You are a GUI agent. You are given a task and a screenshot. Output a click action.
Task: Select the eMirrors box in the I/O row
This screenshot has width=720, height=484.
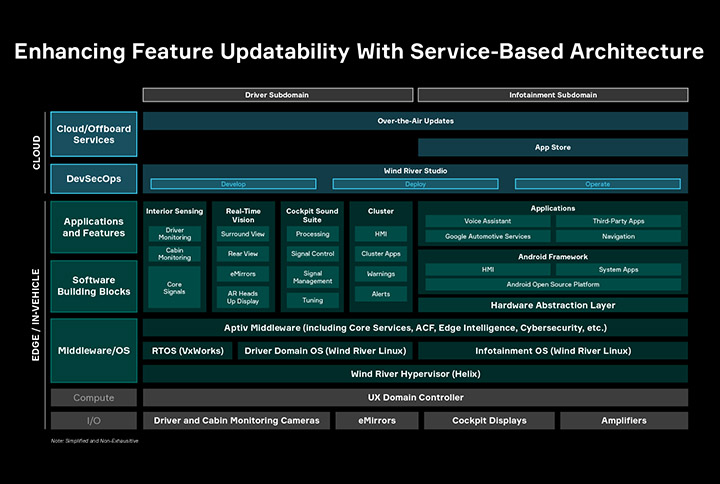[x=377, y=421]
